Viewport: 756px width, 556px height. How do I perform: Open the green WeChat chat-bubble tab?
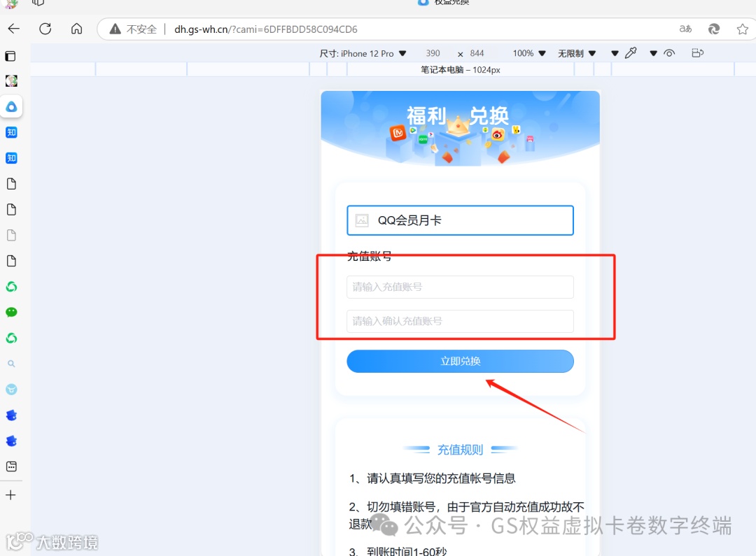click(11, 312)
